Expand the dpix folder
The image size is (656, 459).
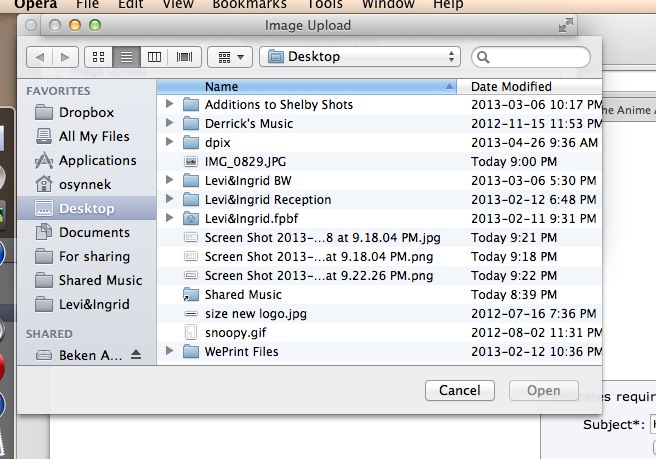pyautogui.click(x=169, y=141)
